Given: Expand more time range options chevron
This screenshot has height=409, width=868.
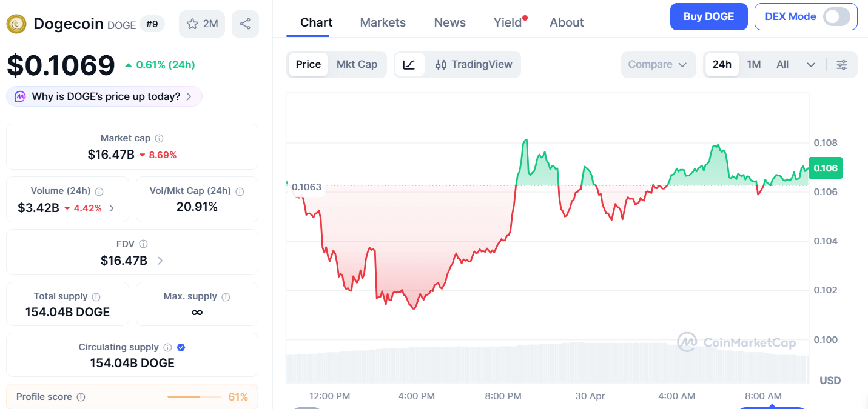Looking at the screenshot, I should pyautogui.click(x=811, y=65).
